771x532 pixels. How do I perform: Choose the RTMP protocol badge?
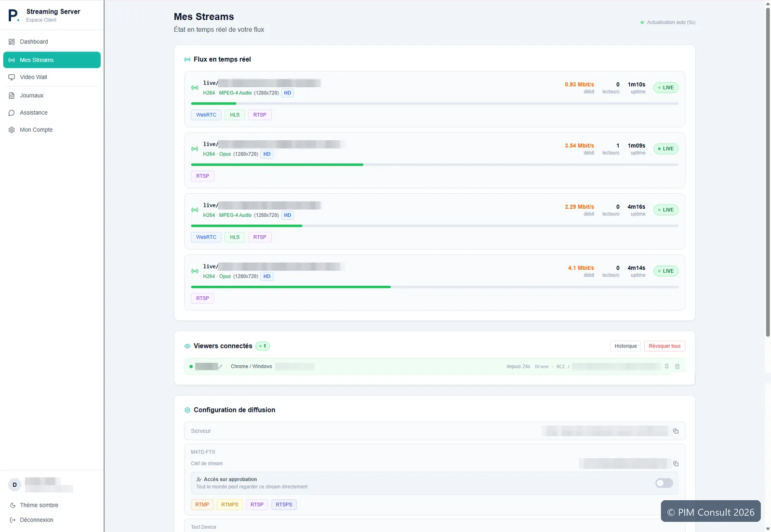(x=202, y=505)
